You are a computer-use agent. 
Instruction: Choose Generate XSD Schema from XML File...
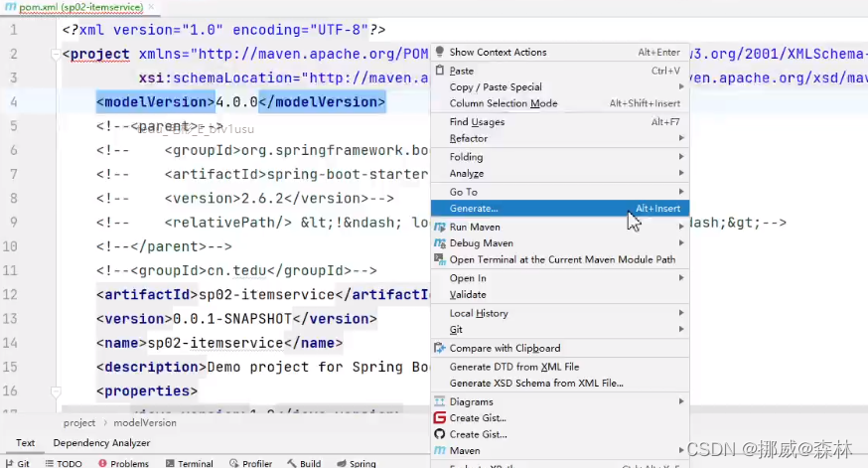560,383
